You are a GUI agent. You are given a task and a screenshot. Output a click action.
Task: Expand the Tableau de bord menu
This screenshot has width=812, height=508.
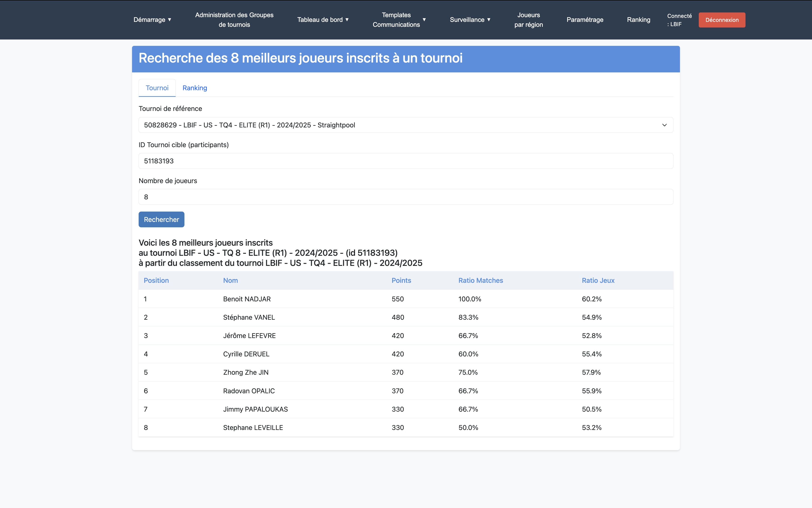pos(323,20)
